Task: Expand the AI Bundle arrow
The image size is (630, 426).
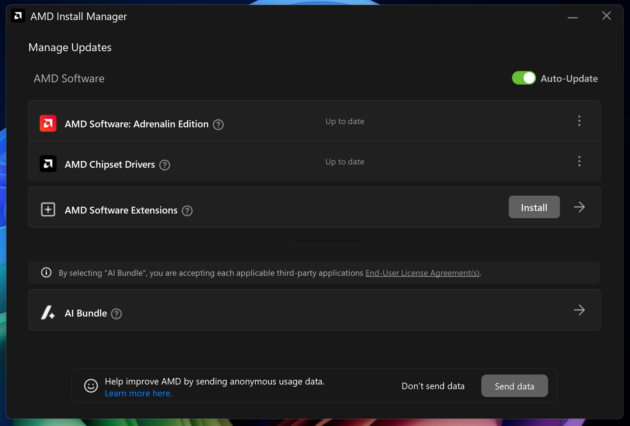Action: tap(579, 310)
